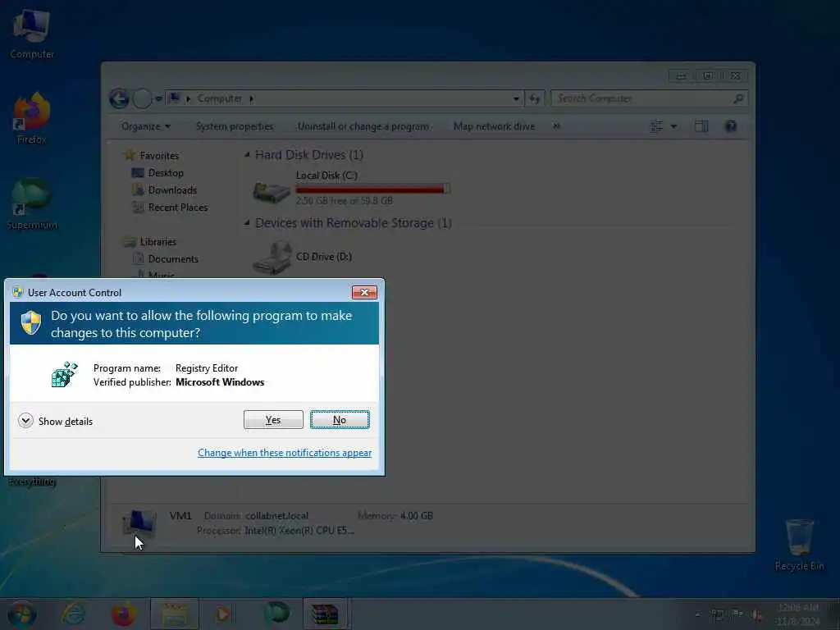Collapse the Hard Disk Drives group

tap(247, 155)
